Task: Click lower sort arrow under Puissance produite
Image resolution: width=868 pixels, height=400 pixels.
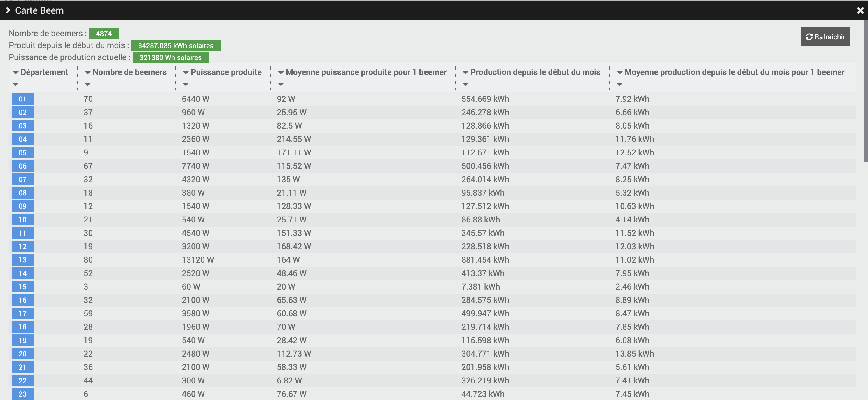Action: (x=186, y=85)
